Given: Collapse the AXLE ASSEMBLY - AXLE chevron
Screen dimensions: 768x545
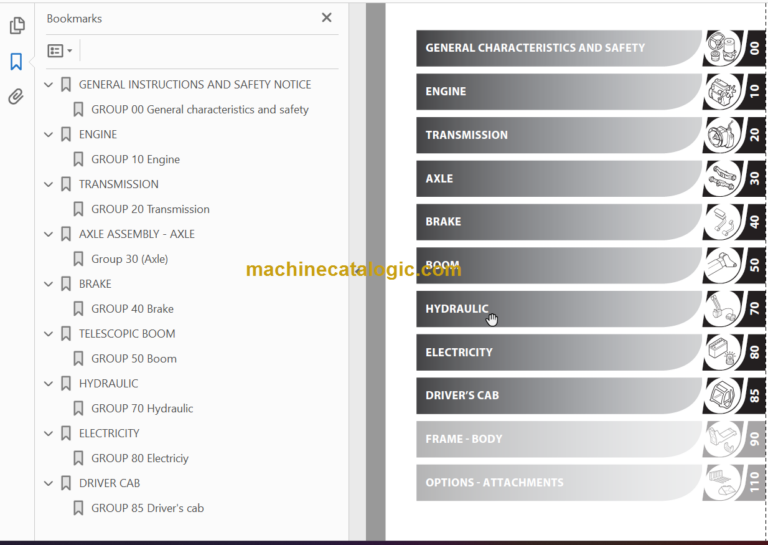Looking at the screenshot, I should (48, 235).
